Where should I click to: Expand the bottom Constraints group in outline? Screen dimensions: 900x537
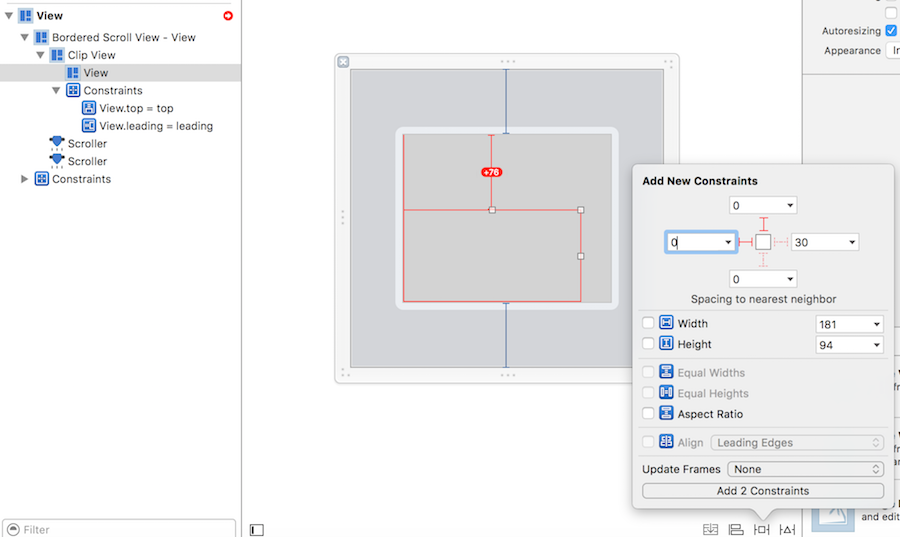click(25, 179)
